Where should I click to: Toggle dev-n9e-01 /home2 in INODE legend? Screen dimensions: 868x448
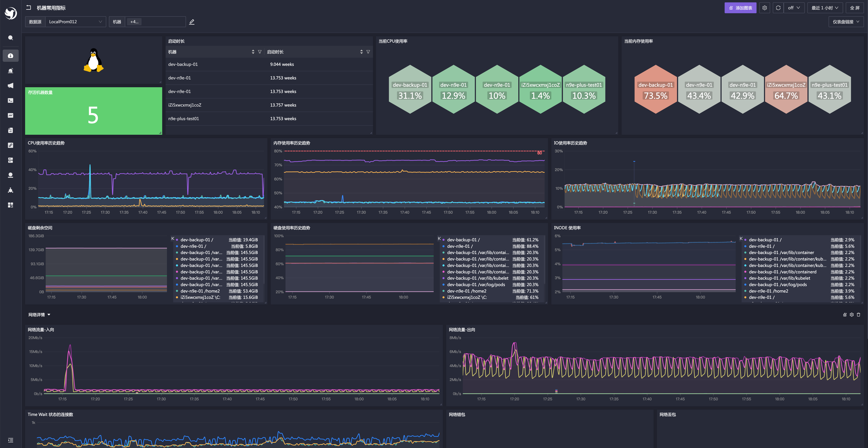(x=799, y=291)
